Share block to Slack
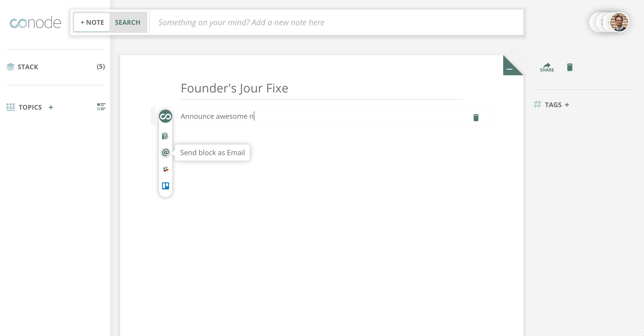Viewport: 644px width, 336px height. pyautogui.click(x=166, y=169)
